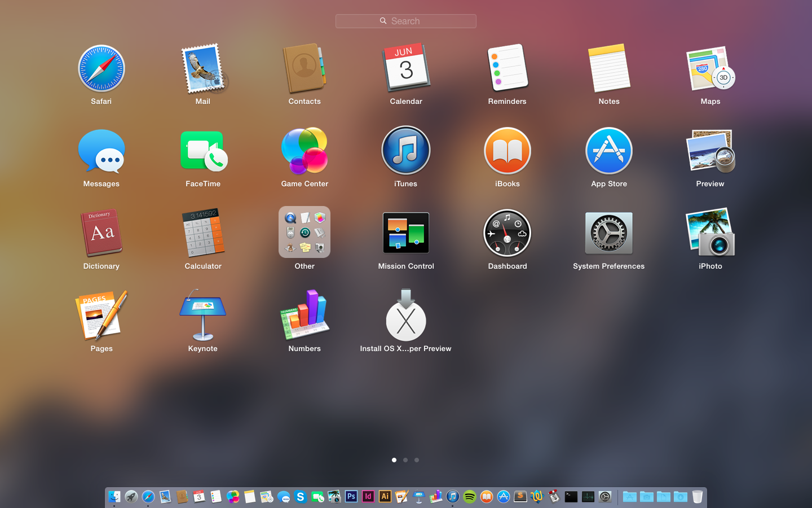The width and height of the screenshot is (812, 508).
Task: Open the App Store from the Dock
Action: [x=504, y=497]
